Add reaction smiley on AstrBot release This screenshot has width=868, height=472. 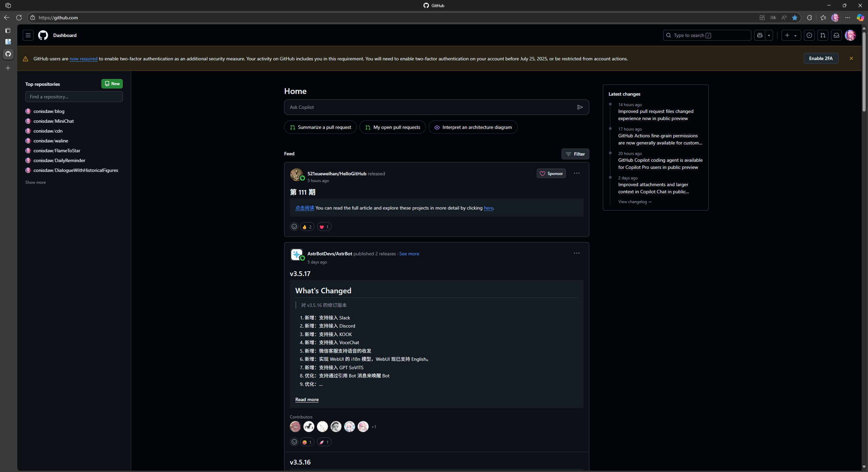pos(294,442)
